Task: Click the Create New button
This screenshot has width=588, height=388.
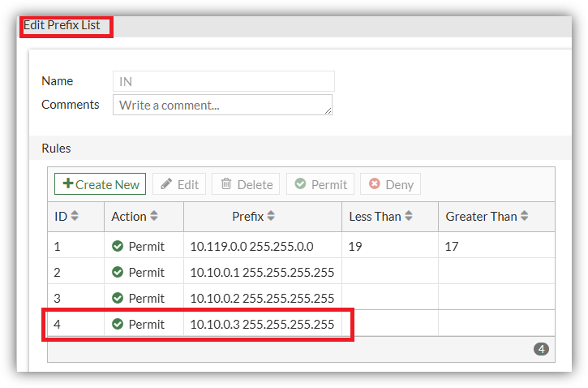Action: (x=100, y=184)
